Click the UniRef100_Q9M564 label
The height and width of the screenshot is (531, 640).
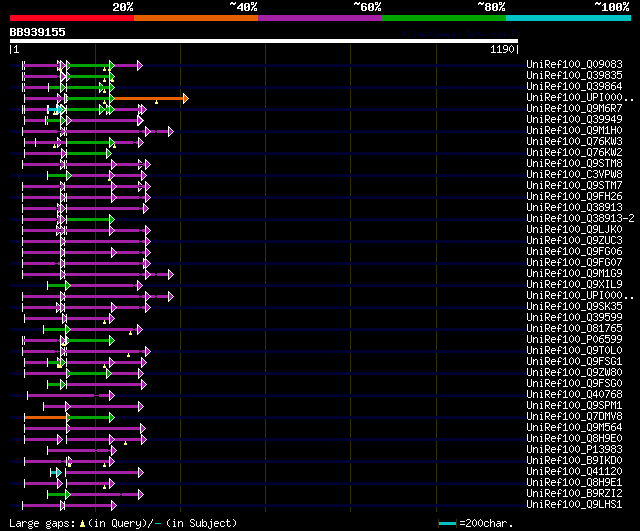click(574, 428)
